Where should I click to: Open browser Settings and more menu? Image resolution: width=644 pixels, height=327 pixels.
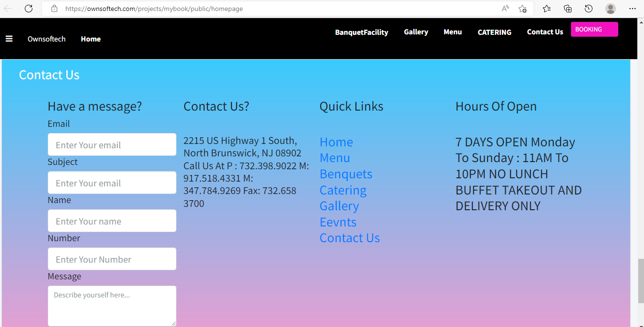click(632, 9)
